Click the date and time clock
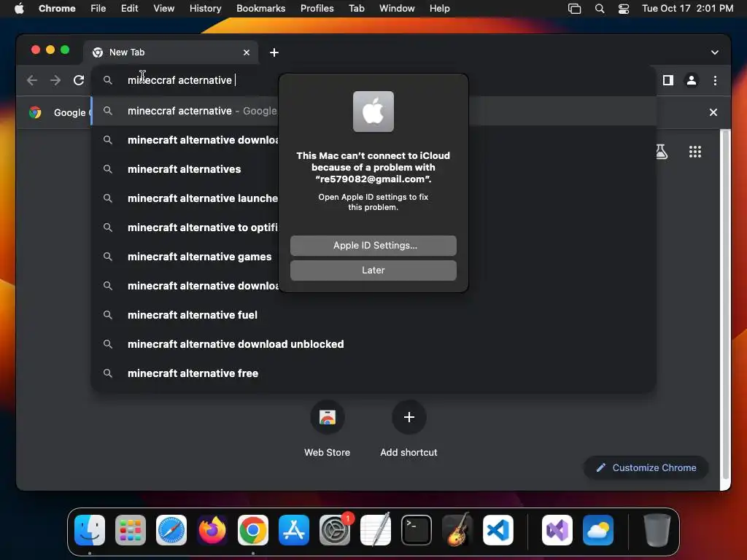 pos(687,9)
